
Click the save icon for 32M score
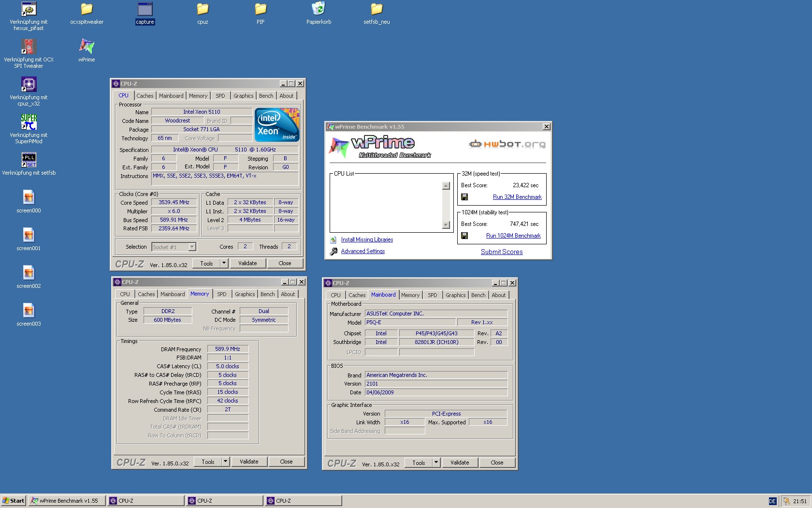(464, 197)
